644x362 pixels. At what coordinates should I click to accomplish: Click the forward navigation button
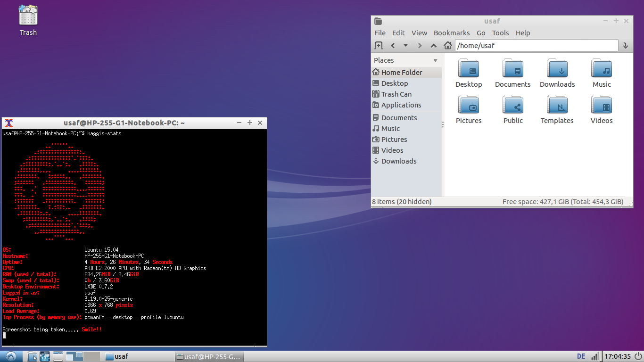[420, 45]
